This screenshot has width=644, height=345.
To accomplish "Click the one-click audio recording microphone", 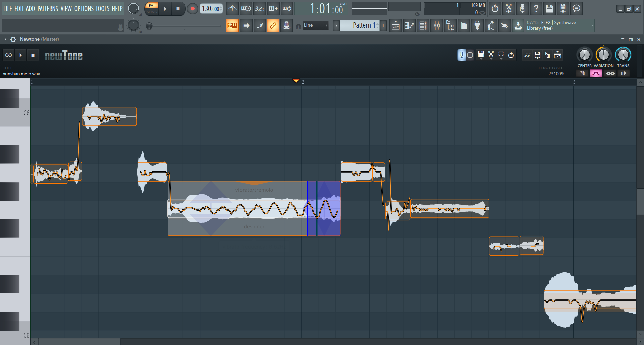I will (x=523, y=9).
